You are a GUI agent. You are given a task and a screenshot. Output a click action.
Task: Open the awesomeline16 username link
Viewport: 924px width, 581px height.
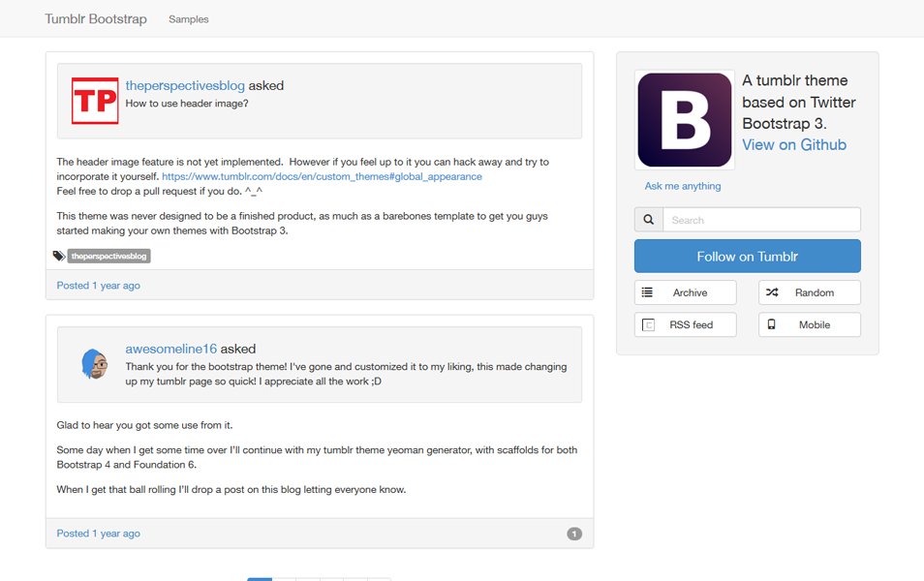tap(170, 349)
